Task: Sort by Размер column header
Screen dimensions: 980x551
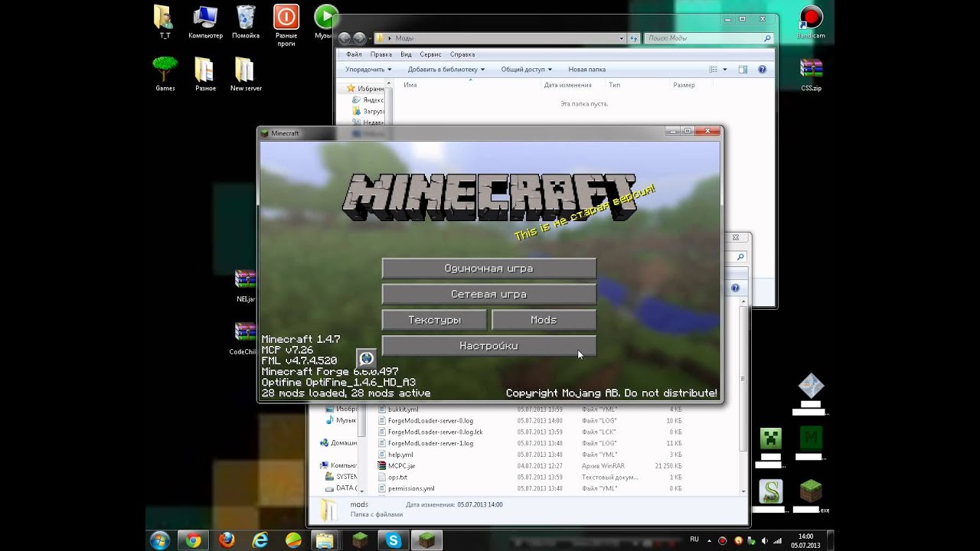Action: (x=684, y=85)
